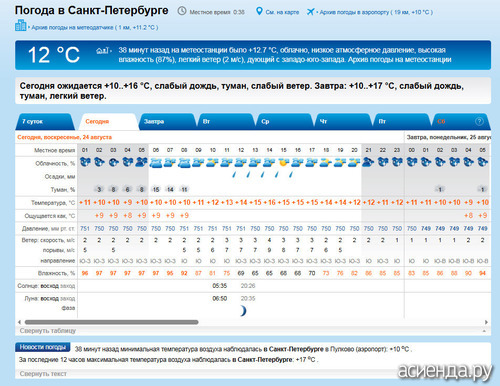The height and width of the screenshot is (386, 500).
Task: Click the Новости погоды label
Action: coord(43,347)
